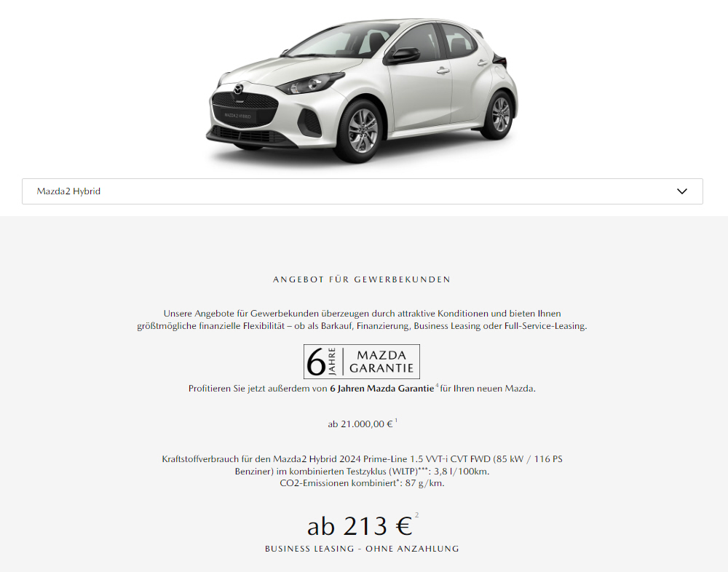Viewport: 728px width, 572px height.
Task: Click 'Business Leasing - Ohne Anzahlung' caption
Action: 362,549
